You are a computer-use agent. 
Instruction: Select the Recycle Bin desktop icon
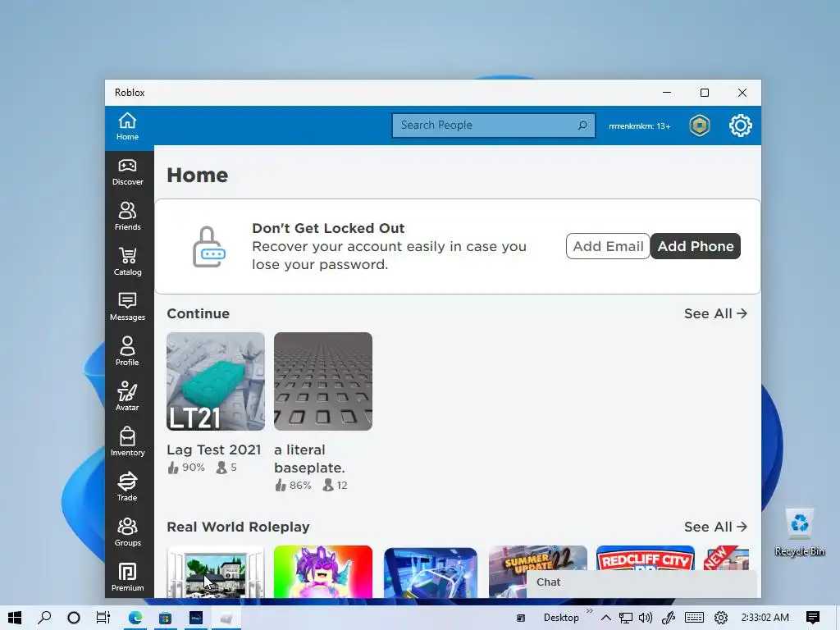coord(799,532)
